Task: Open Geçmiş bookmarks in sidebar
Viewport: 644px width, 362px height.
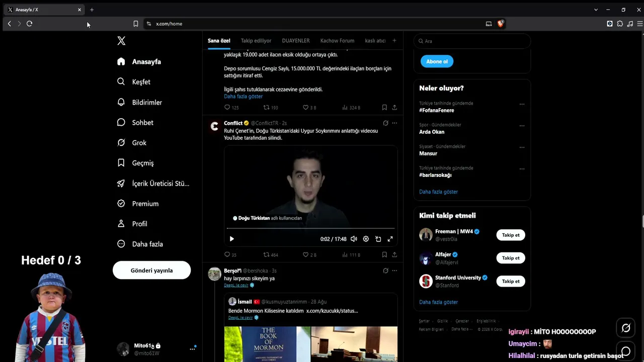Action: tap(135, 163)
